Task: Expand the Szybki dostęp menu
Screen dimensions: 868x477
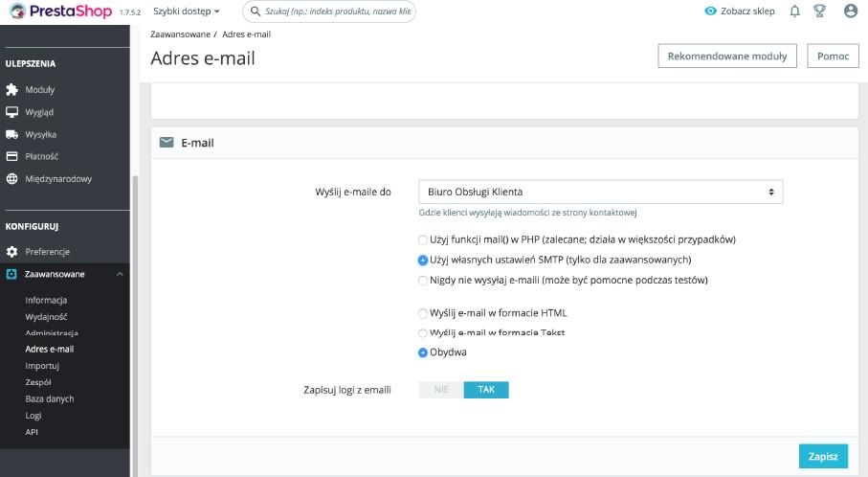Action: pyautogui.click(x=187, y=11)
